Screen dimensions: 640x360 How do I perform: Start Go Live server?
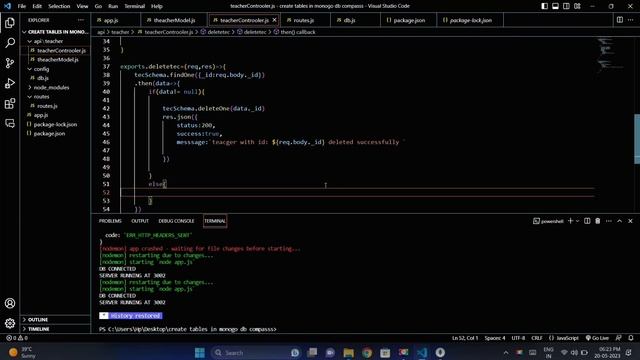tap(597, 338)
